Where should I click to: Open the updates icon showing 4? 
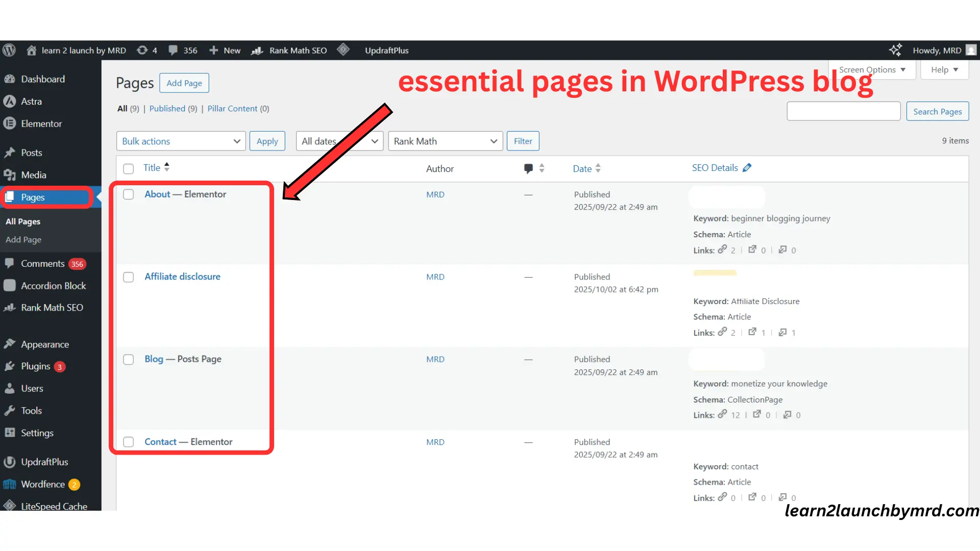(x=142, y=50)
